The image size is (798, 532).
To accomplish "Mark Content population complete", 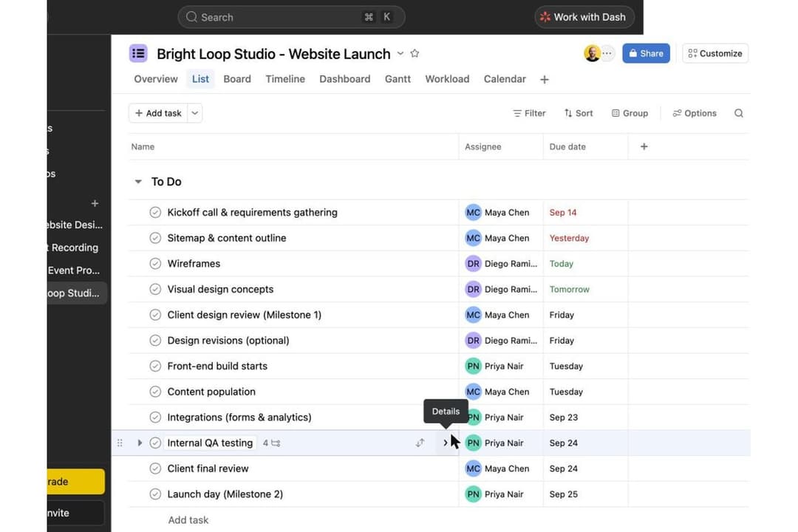I will tap(155, 392).
